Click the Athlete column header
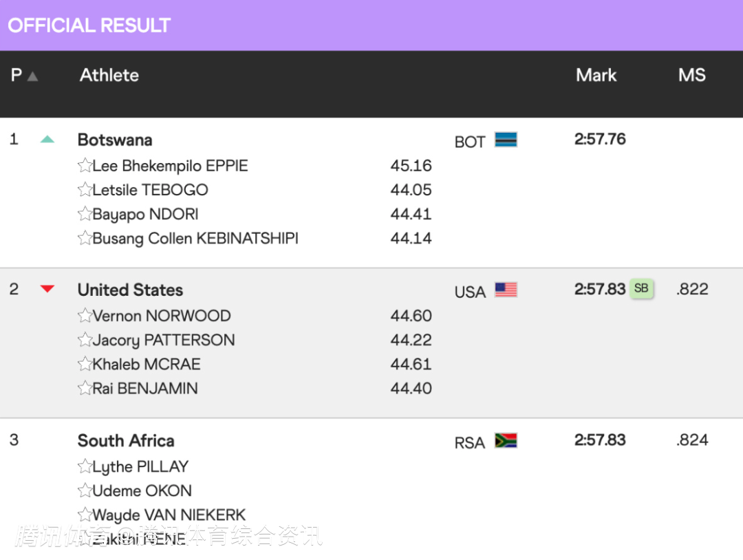Screen dimensions: 743x560 pyautogui.click(x=109, y=76)
